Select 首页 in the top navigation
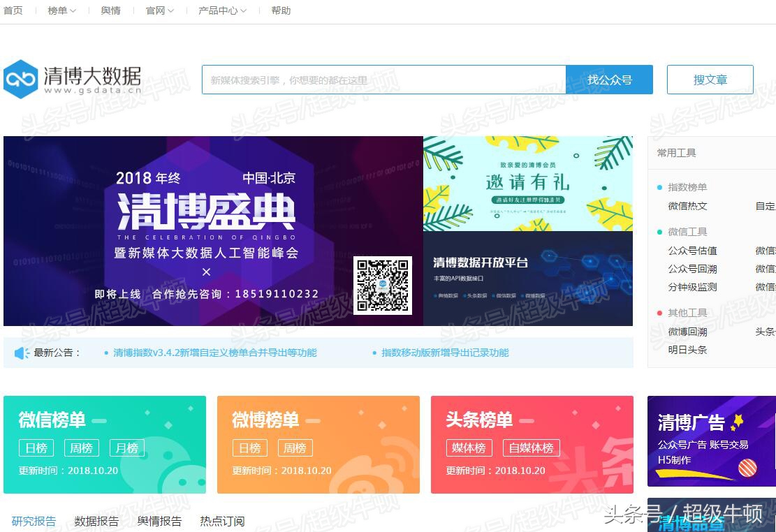Viewport: 776px width, 532px height. (13, 10)
